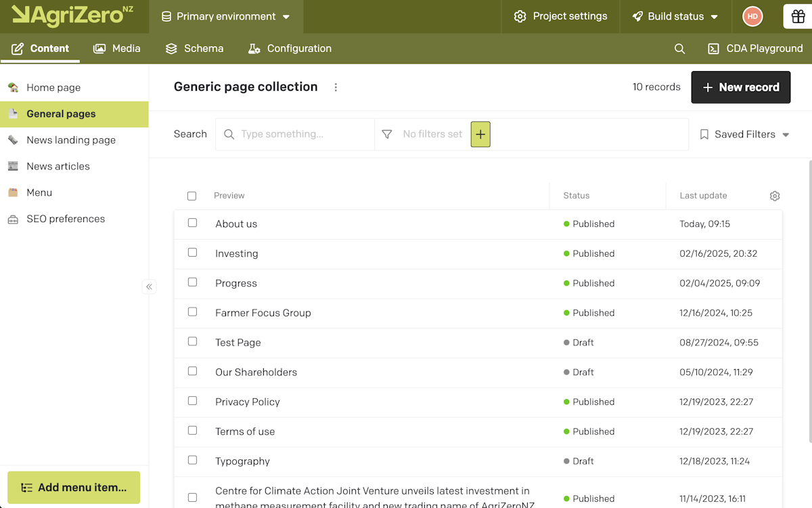Click the SEO preferences toolbox icon
This screenshot has height=508, width=812.
coord(13,219)
